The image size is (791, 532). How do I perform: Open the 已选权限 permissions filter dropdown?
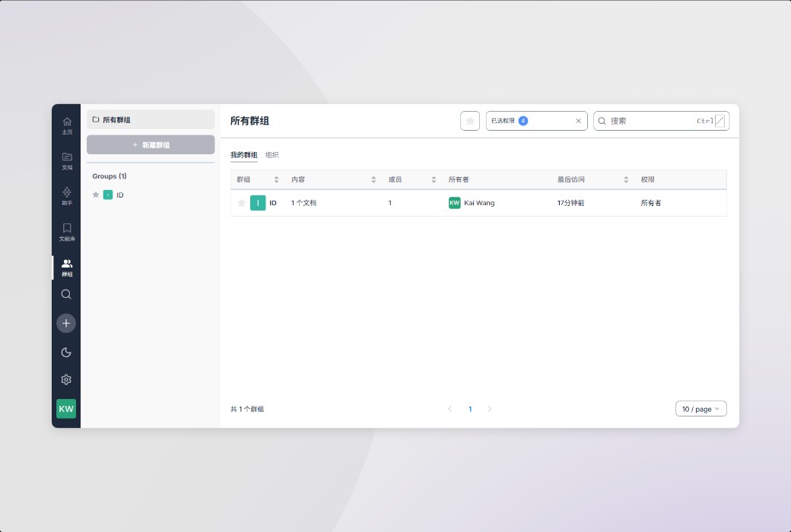coord(537,121)
